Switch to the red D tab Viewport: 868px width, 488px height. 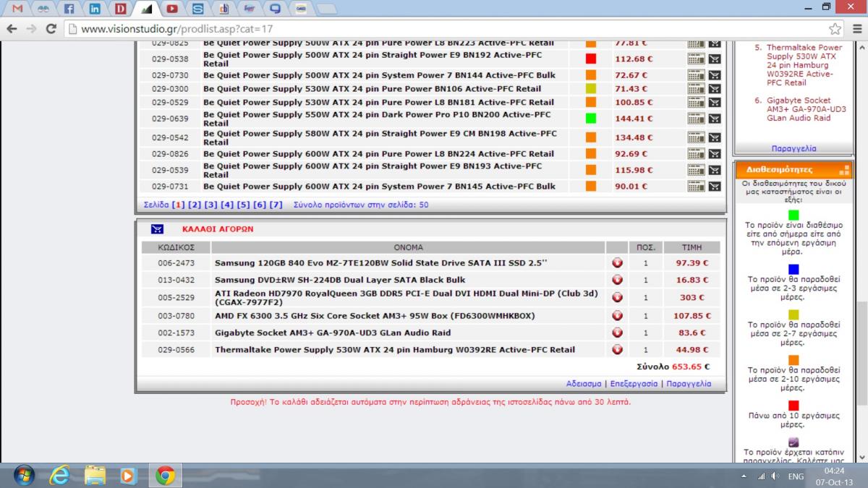click(x=120, y=9)
